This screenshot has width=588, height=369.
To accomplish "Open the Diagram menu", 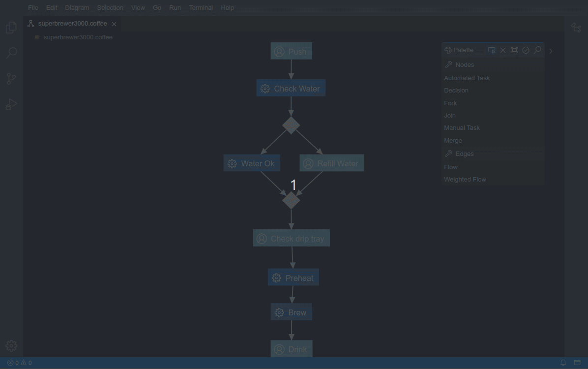I will pos(77,7).
